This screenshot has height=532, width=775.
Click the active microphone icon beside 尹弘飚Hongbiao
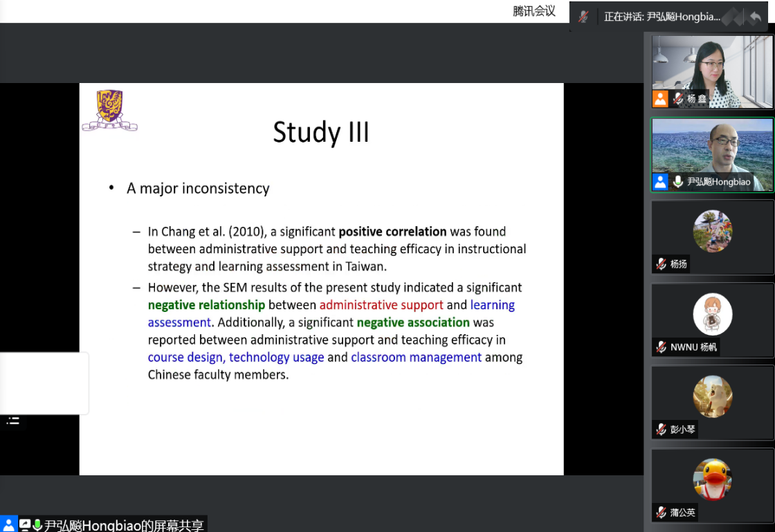[x=677, y=182]
